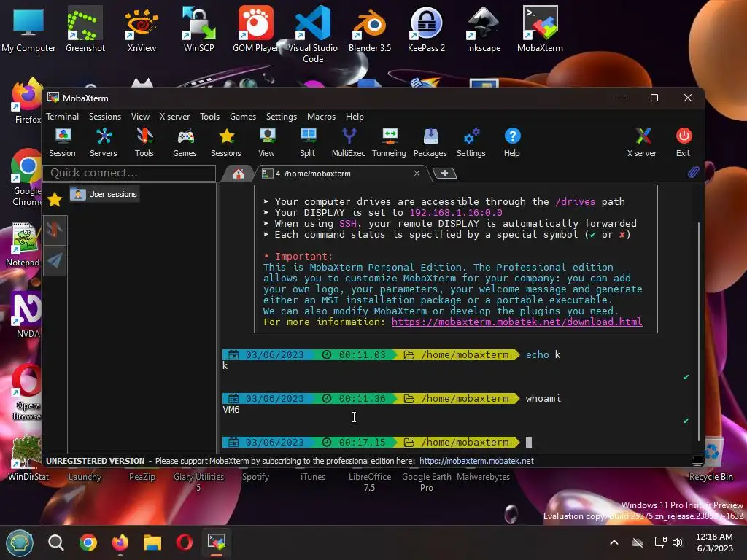Open KeePass 2 desktop shortcut
This screenshot has width=747, height=560.
[426, 29]
